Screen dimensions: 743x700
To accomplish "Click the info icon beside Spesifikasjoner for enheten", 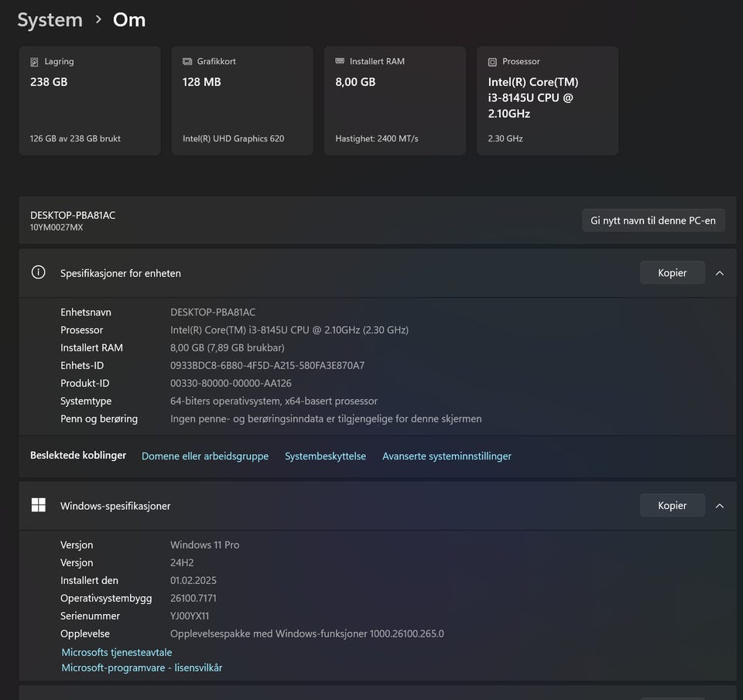I will click(x=38, y=272).
